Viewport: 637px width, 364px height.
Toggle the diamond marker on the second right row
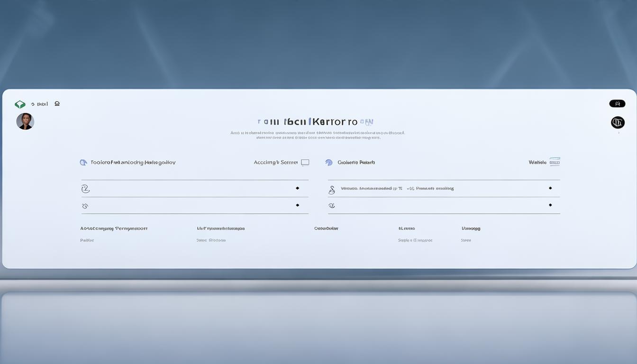[x=550, y=205]
